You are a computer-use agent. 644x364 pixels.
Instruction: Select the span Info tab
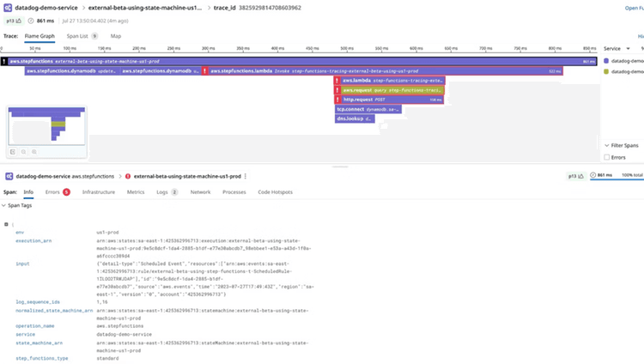(x=28, y=191)
